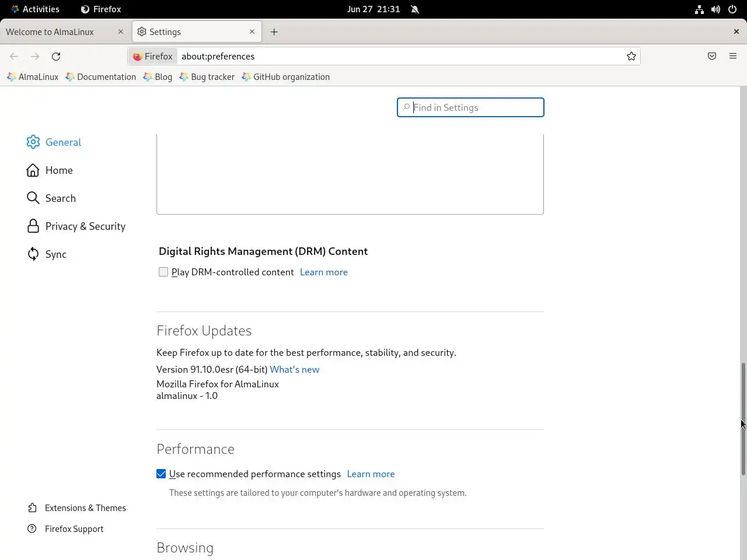Open the Home settings category label
The height and width of the screenshot is (560, 747).
pyautogui.click(x=59, y=170)
